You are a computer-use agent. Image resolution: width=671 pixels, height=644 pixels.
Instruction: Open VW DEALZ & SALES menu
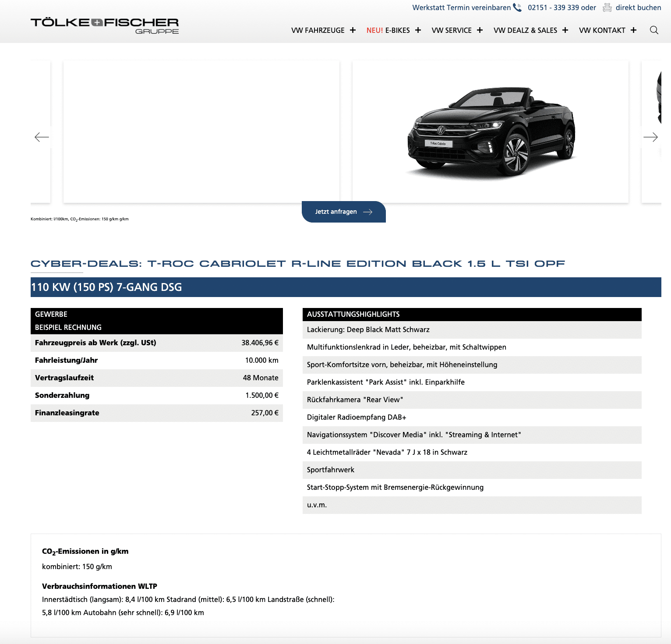pos(525,30)
